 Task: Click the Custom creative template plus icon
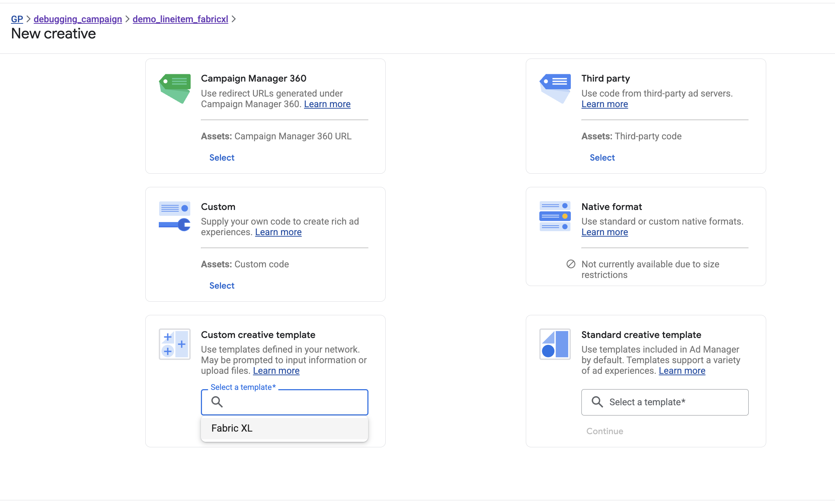click(x=175, y=344)
